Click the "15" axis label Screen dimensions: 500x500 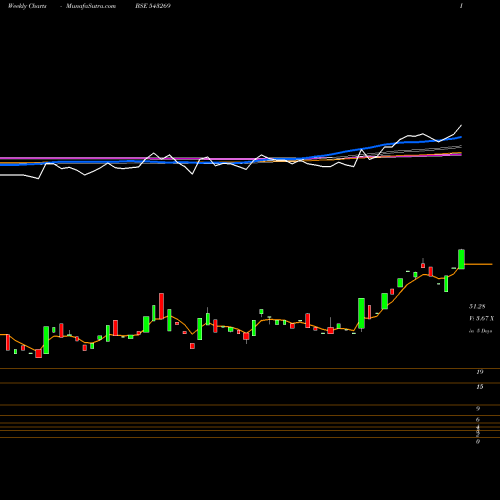tap(480, 387)
